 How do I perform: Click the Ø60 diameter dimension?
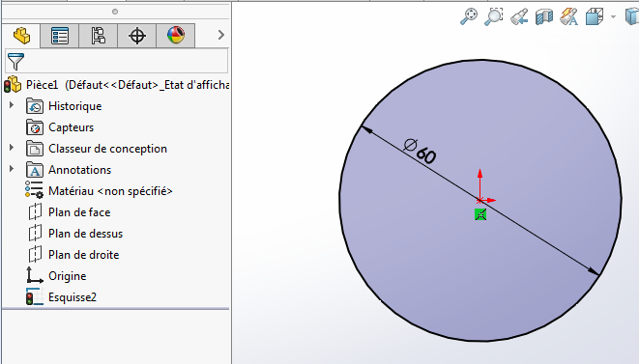pos(420,151)
